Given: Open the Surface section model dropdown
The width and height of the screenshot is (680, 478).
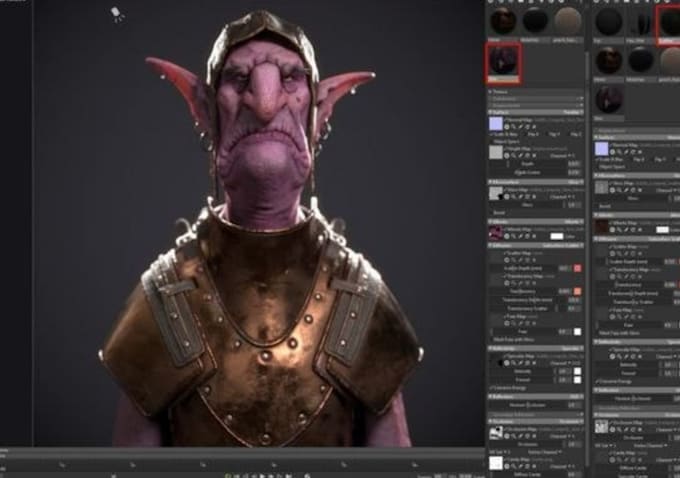Looking at the screenshot, I should [x=572, y=112].
